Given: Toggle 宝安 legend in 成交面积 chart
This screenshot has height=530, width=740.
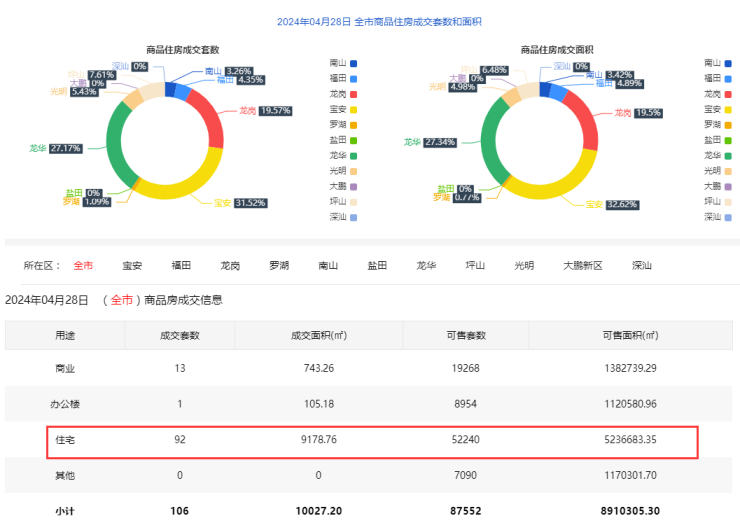Looking at the screenshot, I should (717, 108).
